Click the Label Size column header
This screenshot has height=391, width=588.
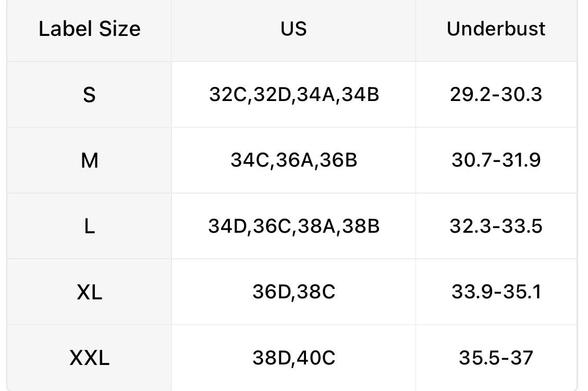pyautogui.click(x=89, y=29)
